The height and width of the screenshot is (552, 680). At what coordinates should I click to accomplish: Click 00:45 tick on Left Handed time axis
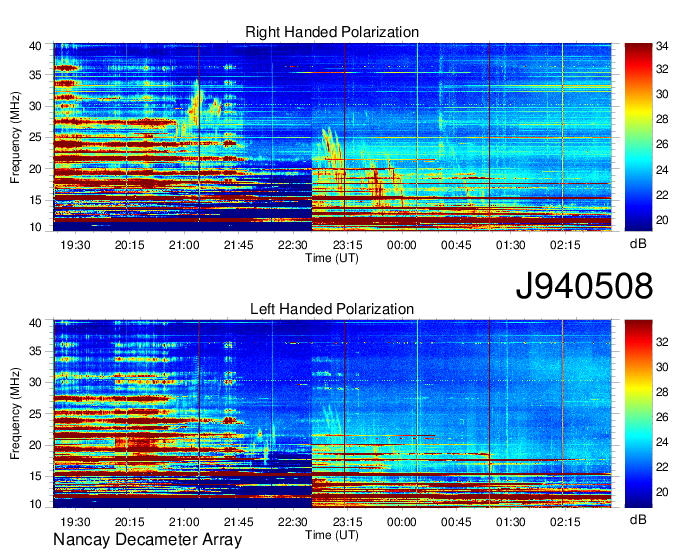pyautogui.click(x=456, y=522)
